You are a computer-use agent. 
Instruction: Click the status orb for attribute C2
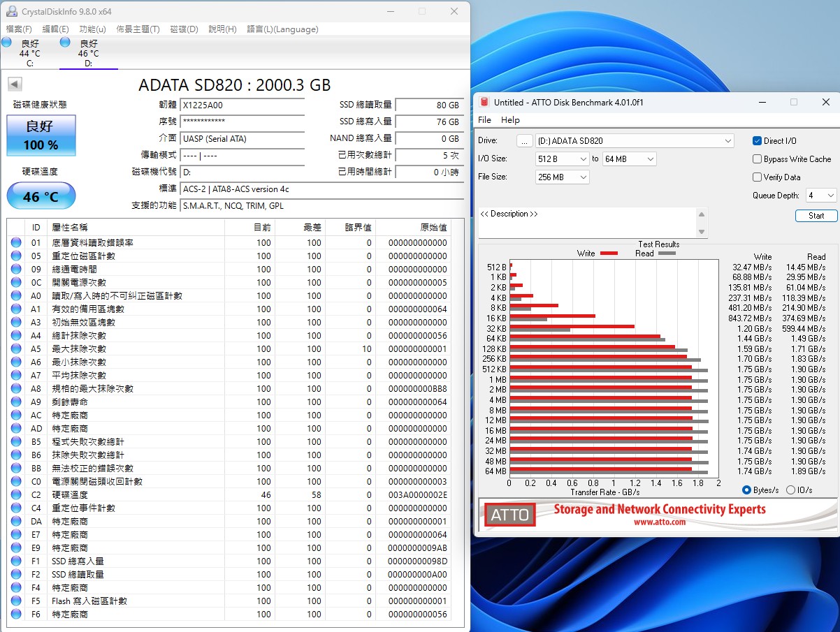tap(15, 494)
